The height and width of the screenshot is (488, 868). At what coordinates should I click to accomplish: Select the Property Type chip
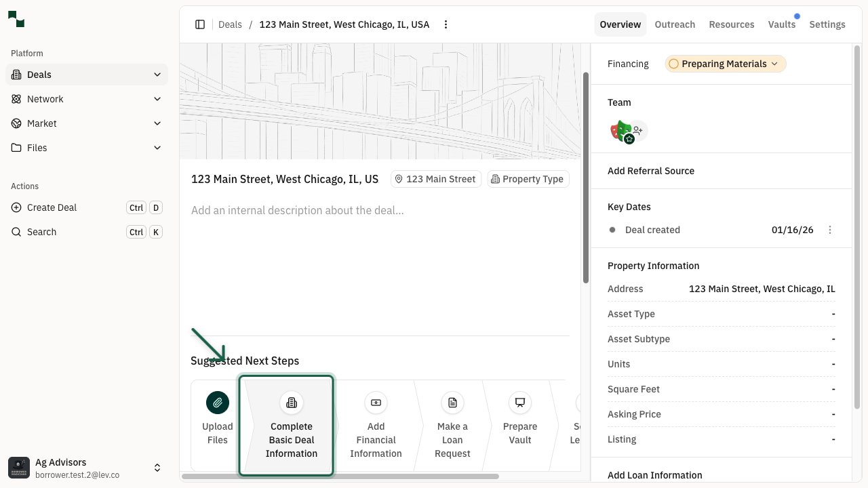point(528,179)
